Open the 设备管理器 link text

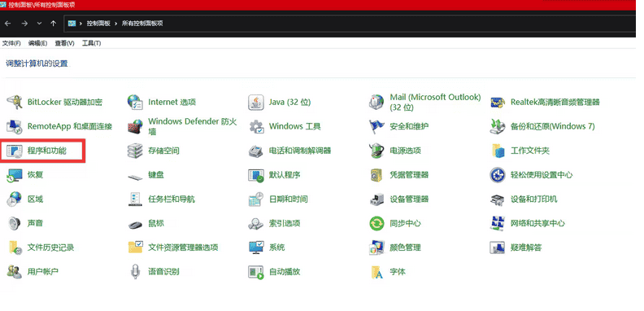(409, 199)
